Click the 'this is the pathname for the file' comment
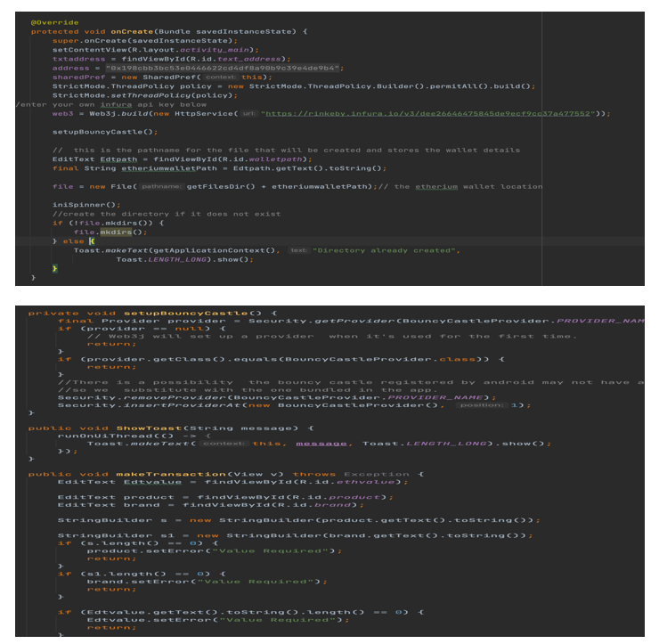This screenshot has height=644, width=659. (286, 150)
